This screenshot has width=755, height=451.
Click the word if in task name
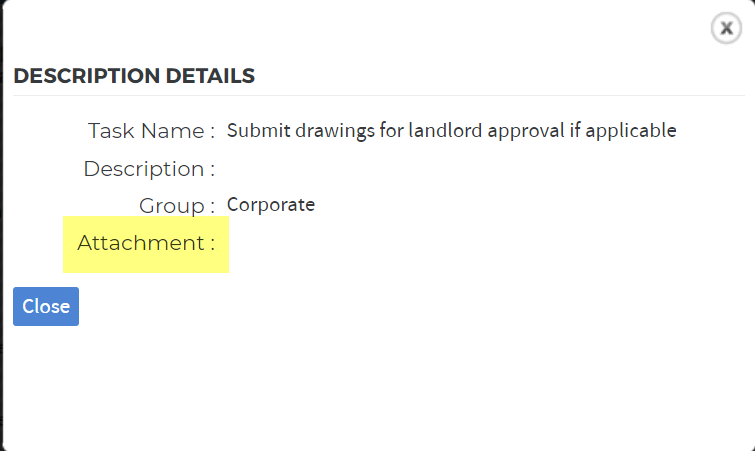pyautogui.click(x=575, y=130)
